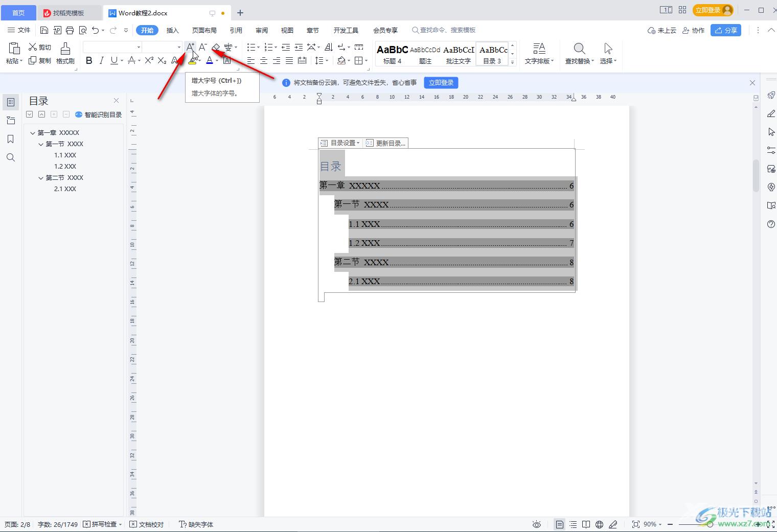Toggle italic formatting
Viewport: 777px width, 532px height.
point(101,60)
